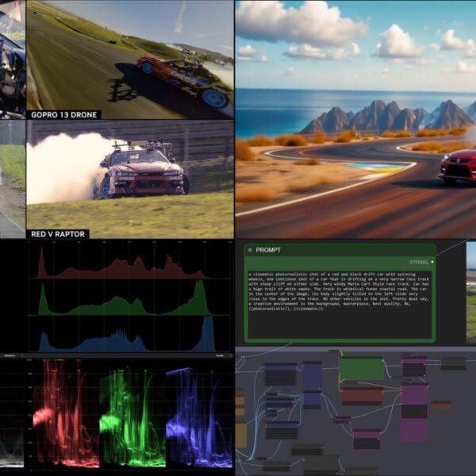Click the STRING output label
The height and width of the screenshot is (476, 476).
tap(419, 262)
